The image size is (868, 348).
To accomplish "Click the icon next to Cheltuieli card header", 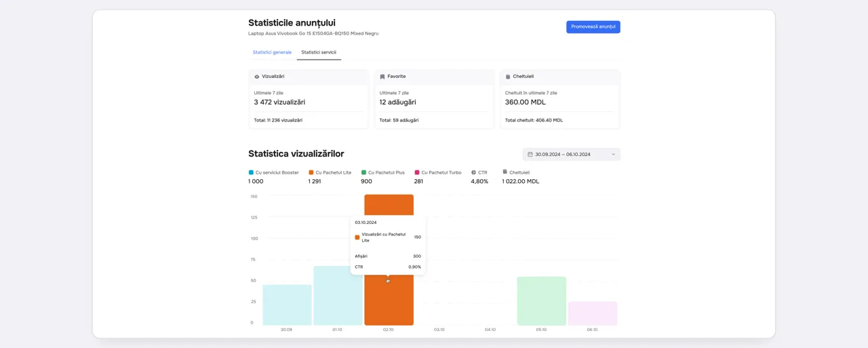I will (x=508, y=77).
